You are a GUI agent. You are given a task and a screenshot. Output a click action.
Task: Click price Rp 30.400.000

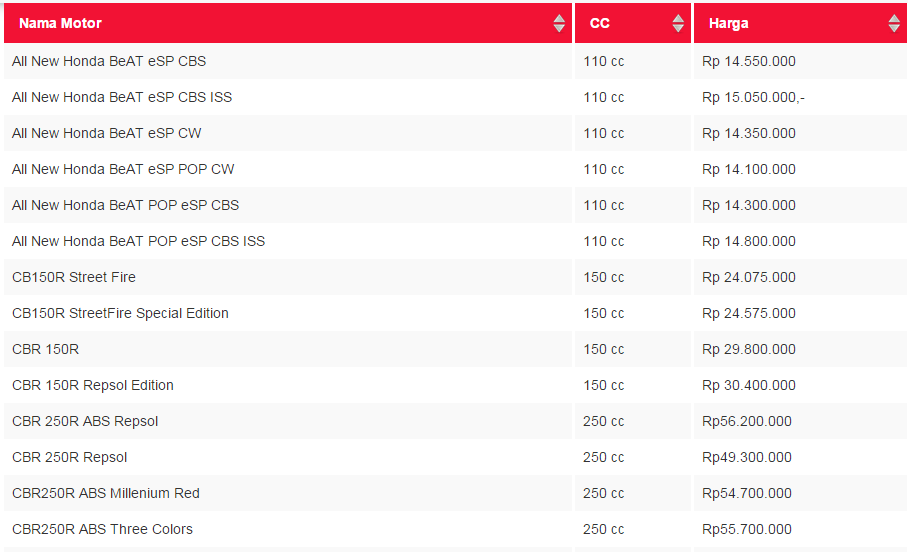(x=749, y=385)
